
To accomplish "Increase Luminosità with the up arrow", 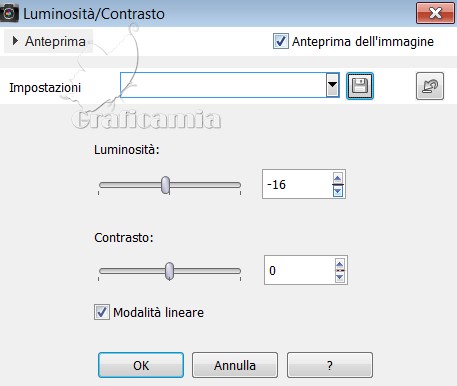I will (338, 178).
